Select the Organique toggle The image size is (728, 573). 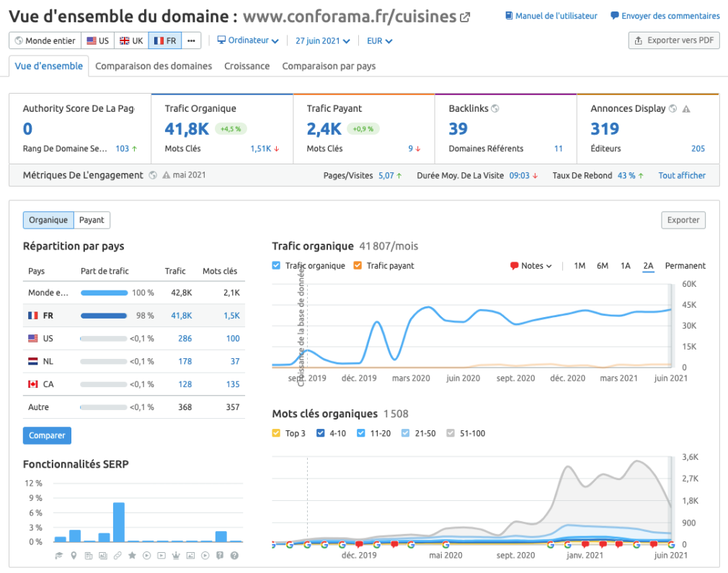click(x=48, y=220)
